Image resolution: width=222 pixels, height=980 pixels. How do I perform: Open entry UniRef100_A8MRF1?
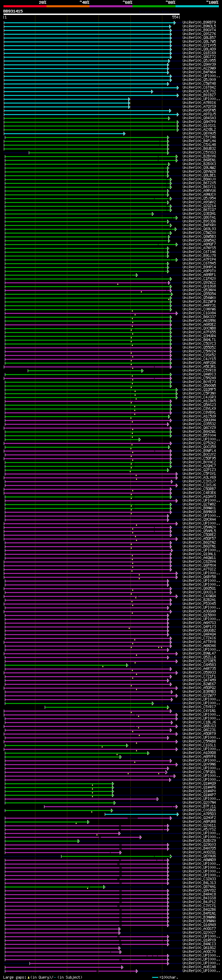click(199, 275)
